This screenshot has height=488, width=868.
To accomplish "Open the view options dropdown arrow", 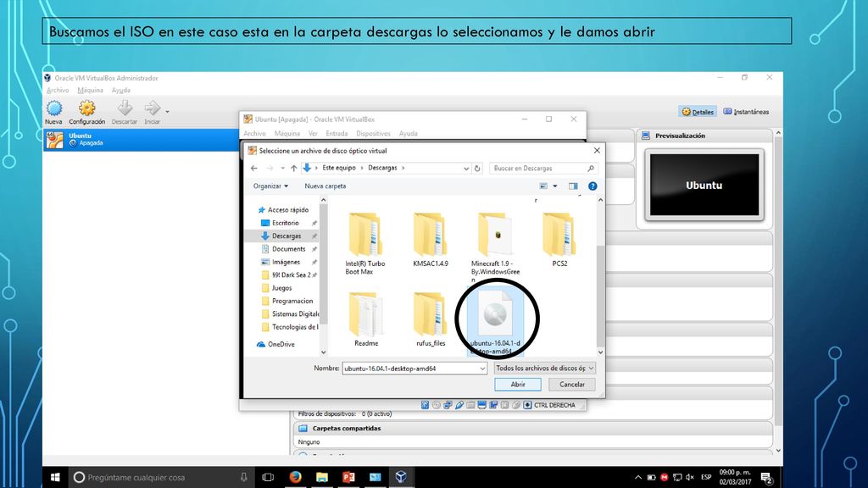I will [555, 186].
